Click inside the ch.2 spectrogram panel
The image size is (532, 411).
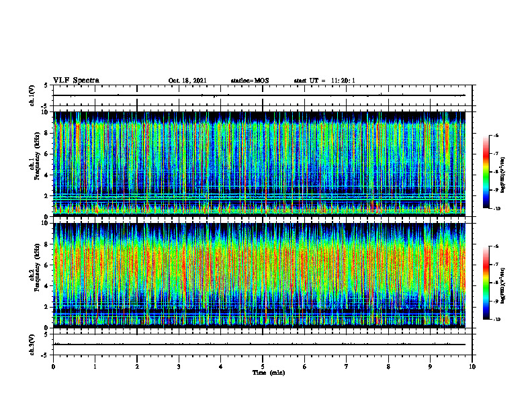click(259, 275)
